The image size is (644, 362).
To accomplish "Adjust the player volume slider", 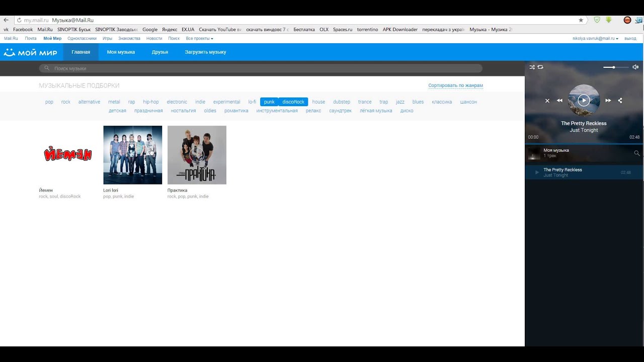I will [x=616, y=67].
